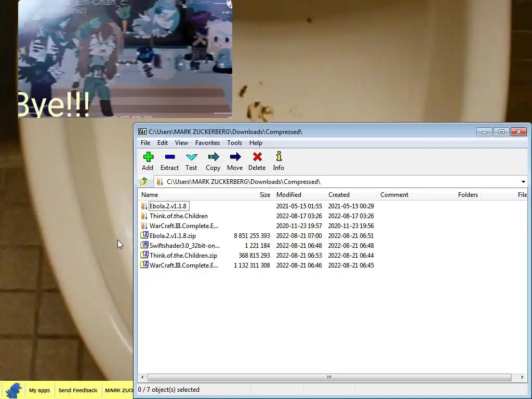Sort by the Comment column header
532x399 pixels.
point(403,195)
